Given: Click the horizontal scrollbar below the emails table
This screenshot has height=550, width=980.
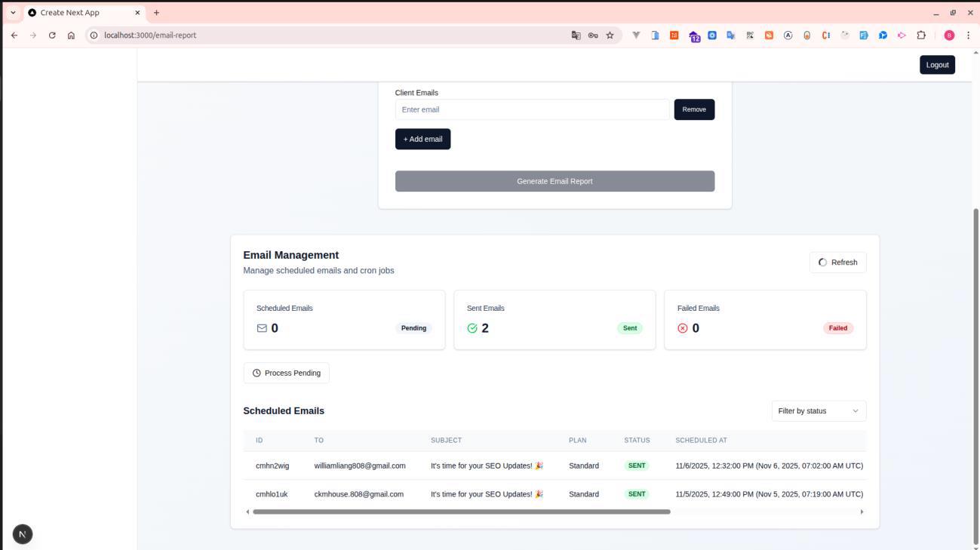Looking at the screenshot, I should 462,512.
